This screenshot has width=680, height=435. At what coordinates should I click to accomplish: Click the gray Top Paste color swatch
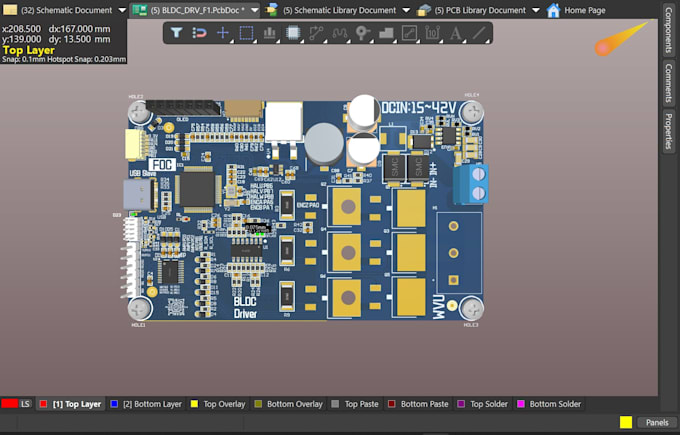[x=335, y=404]
